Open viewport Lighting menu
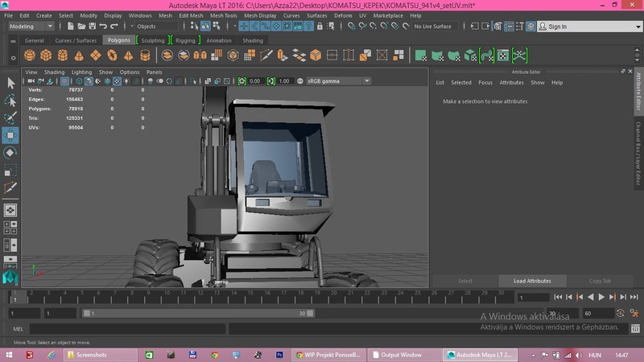 (x=81, y=72)
